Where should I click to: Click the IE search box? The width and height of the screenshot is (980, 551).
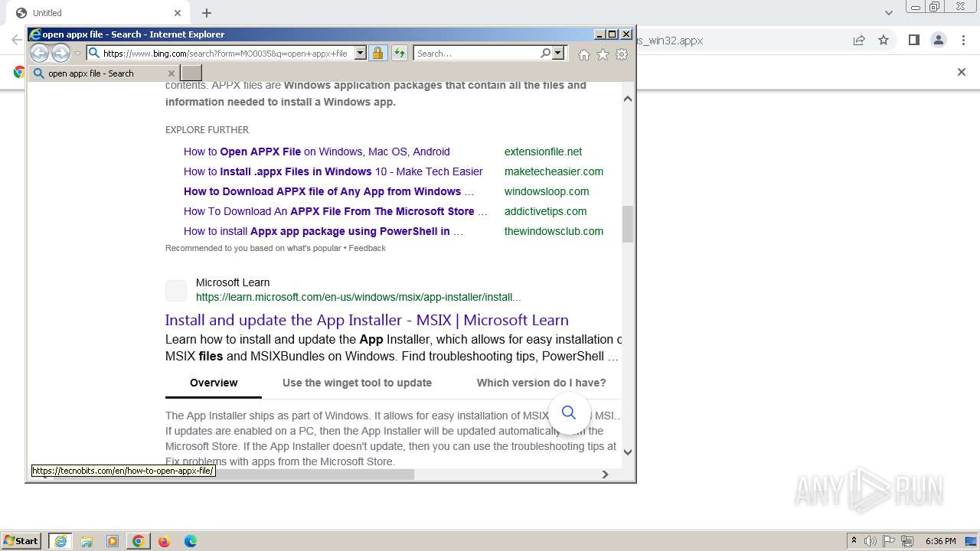pos(476,54)
